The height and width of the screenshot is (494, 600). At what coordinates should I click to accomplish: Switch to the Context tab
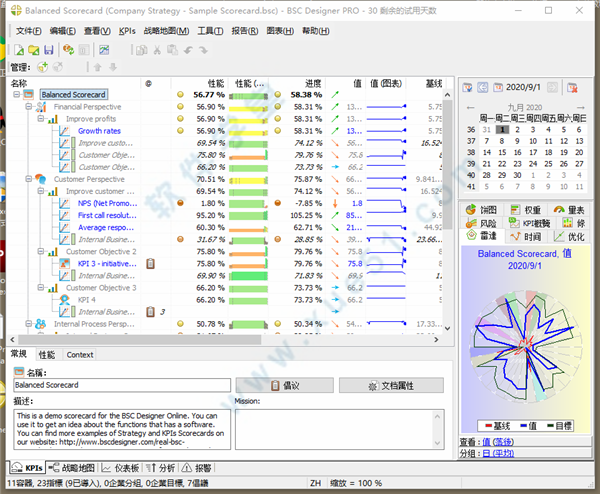coord(80,355)
